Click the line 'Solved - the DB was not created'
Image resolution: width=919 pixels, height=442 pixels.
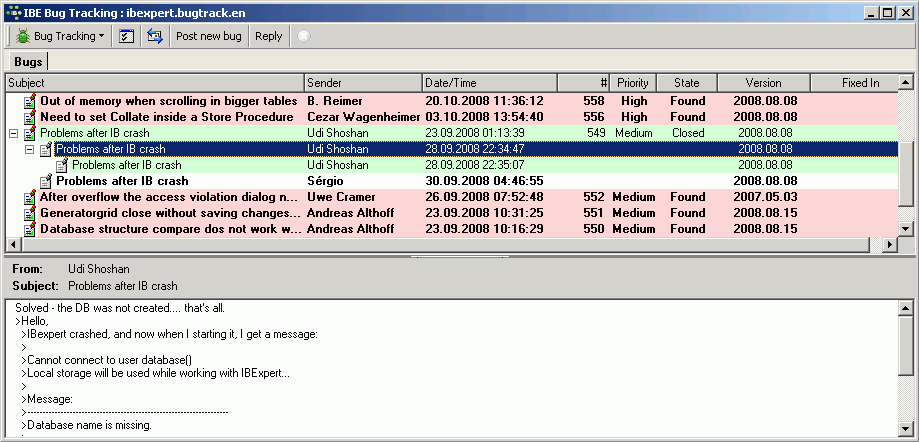pyautogui.click(x=120, y=308)
